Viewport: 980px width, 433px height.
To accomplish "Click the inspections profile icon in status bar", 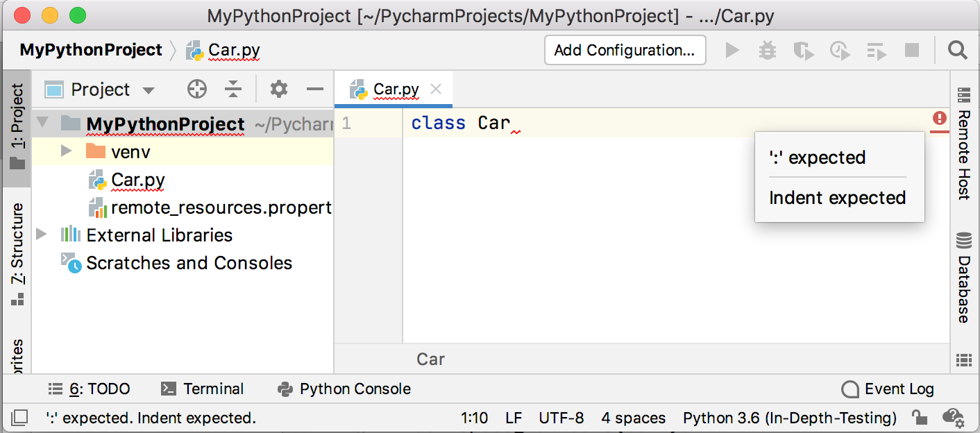I will (952, 418).
